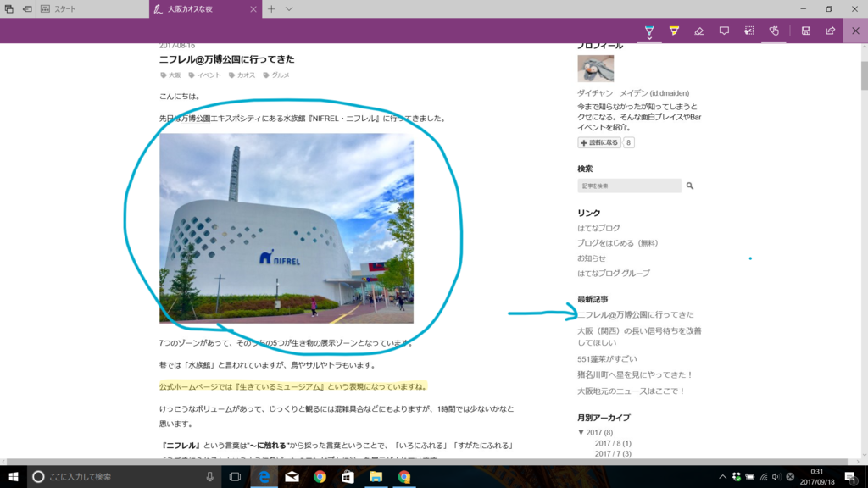Save the web note
Image resolution: width=868 pixels, height=488 pixels.
pos(805,31)
